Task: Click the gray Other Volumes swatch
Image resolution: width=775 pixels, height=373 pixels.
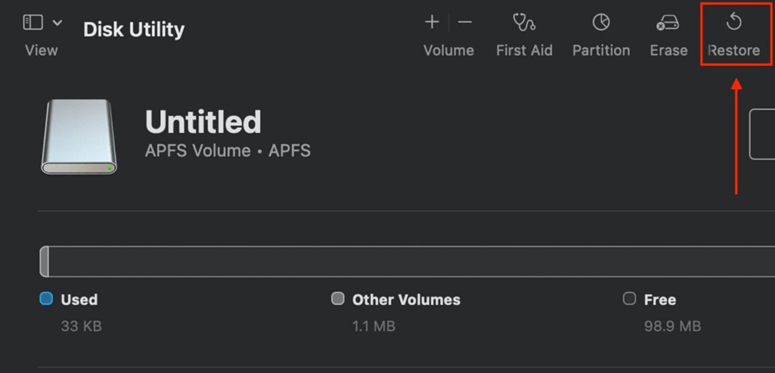Action: [338, 299]
